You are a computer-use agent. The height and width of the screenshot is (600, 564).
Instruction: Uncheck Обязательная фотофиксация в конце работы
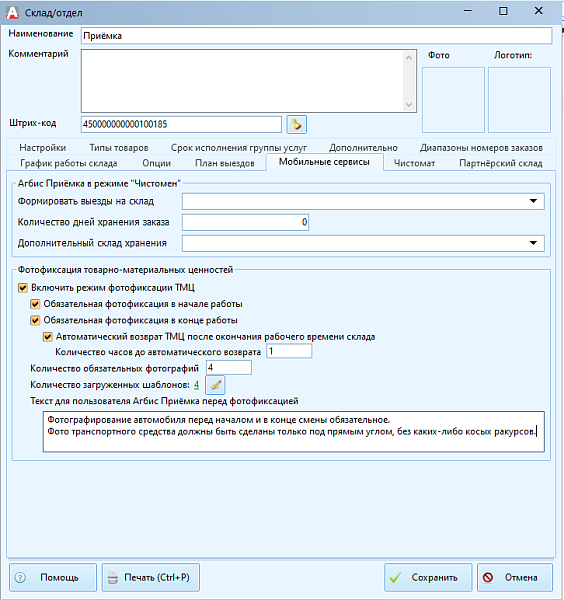(x=35, y=320)
